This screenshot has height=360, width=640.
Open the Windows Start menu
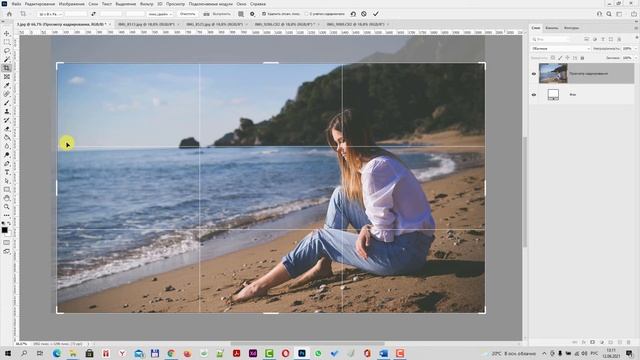tap(7, 353)
